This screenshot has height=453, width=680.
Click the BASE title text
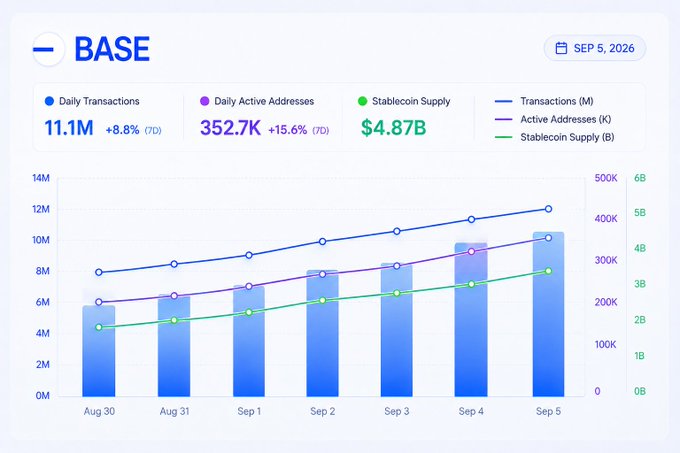112,49
